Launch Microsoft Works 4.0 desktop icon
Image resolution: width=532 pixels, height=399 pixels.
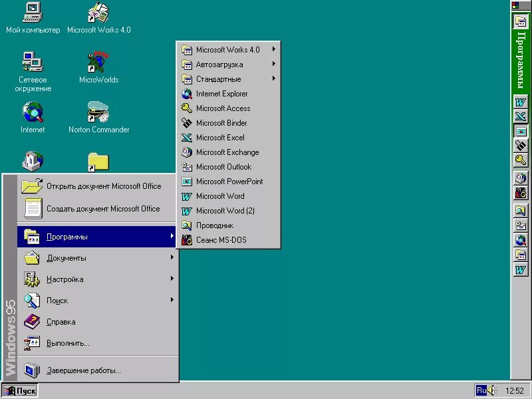point(98,13)
